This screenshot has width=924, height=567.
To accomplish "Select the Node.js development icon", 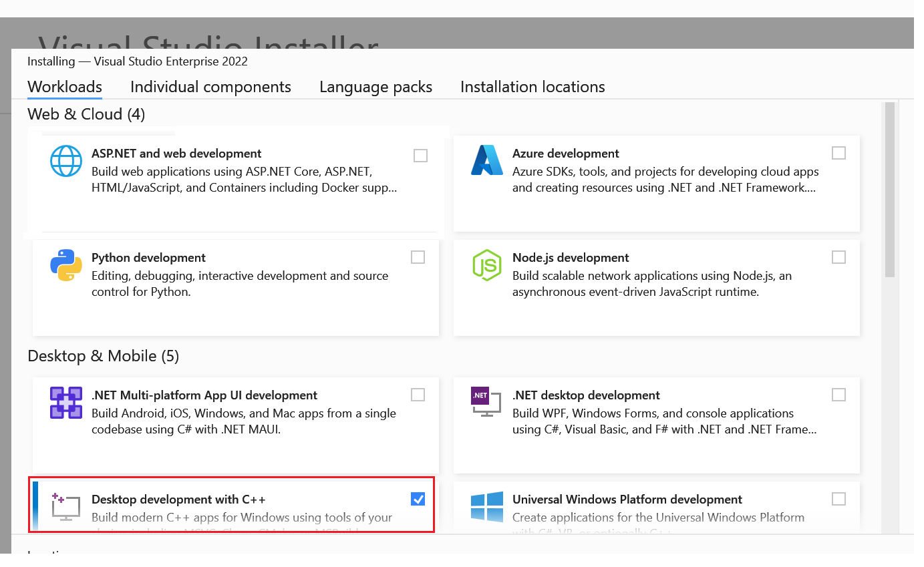I will click(486, 265).
